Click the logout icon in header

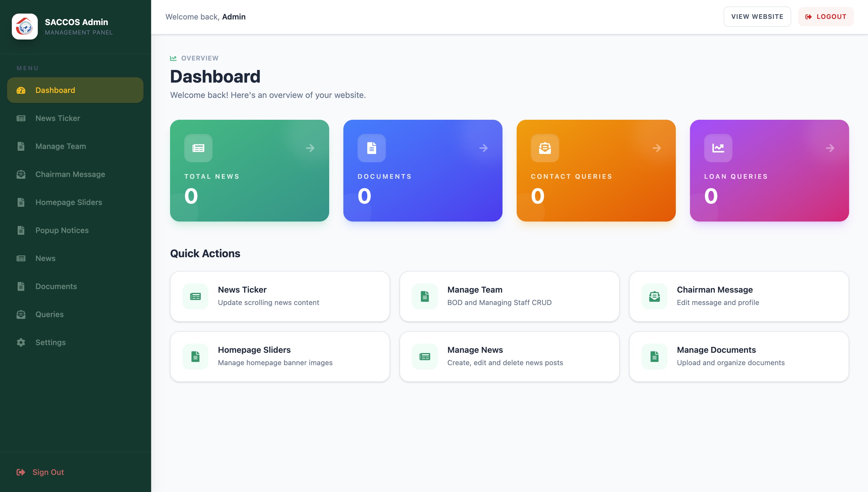pos(808,17)
